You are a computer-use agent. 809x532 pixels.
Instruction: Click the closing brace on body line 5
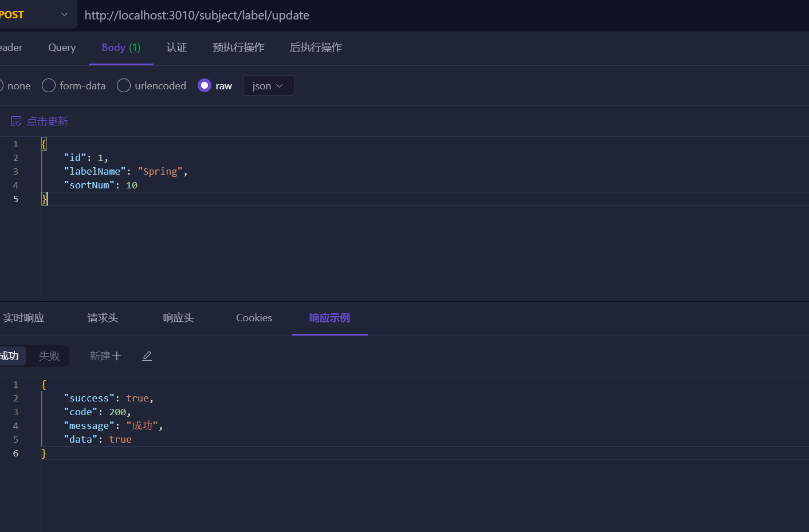[44, 199]
